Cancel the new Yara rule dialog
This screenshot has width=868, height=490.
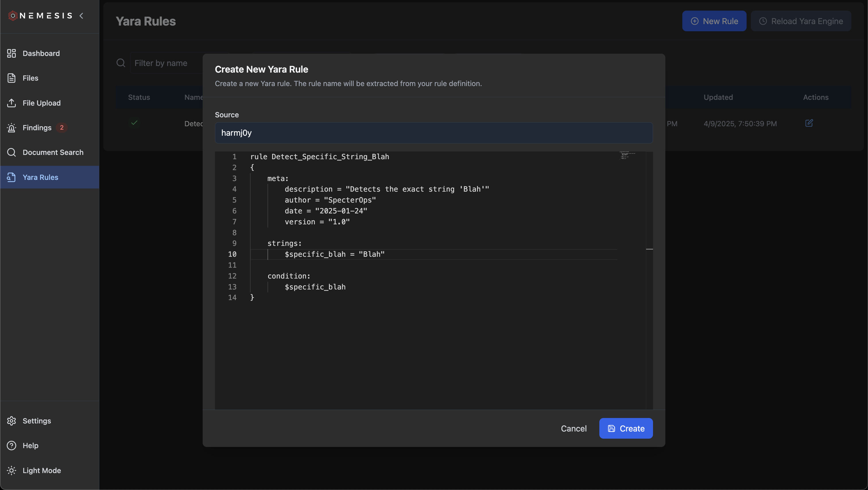(573, 428)
